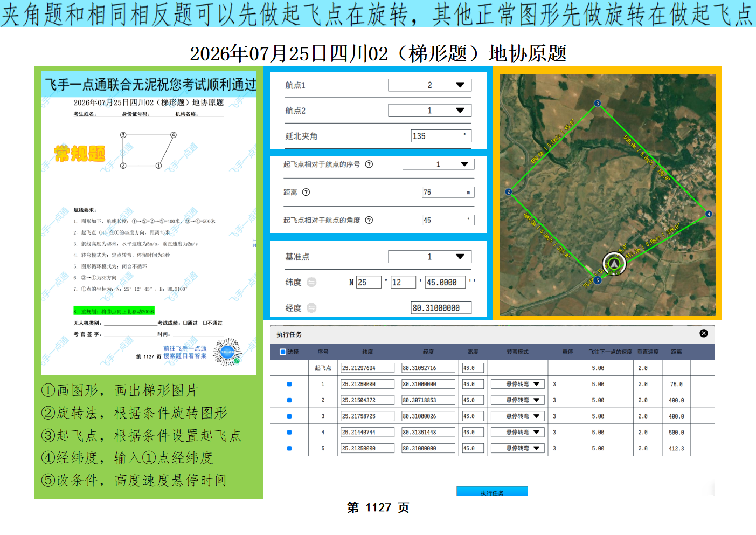Click the green highlighted 重规划 line on sheet

[x=114, y=311]
